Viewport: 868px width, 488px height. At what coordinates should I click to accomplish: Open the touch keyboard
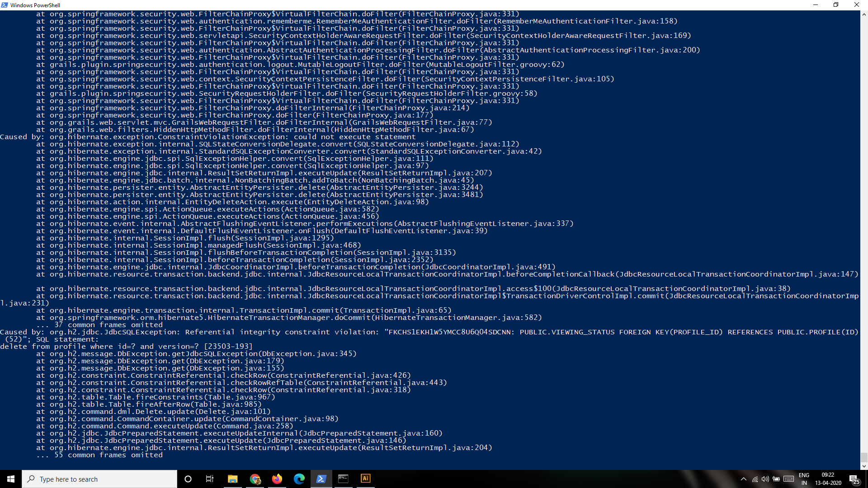(x=789, y=479)
